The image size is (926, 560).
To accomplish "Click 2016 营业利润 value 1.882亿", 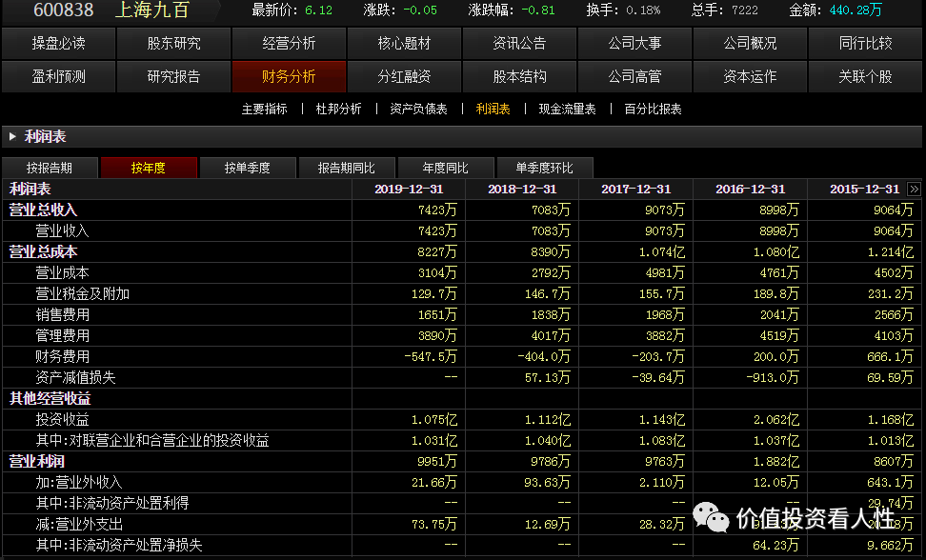I will (x=776, y=462).
